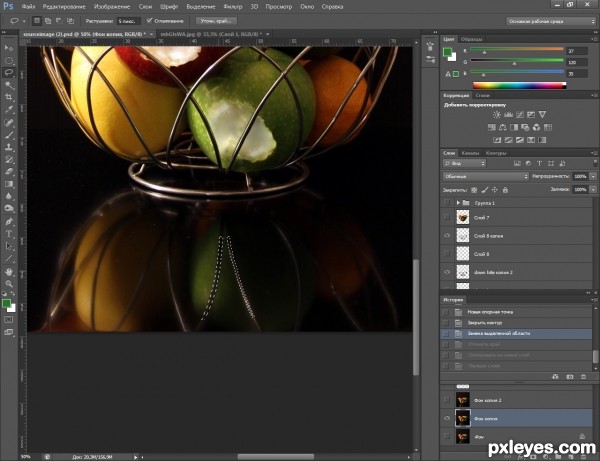Delete current history state trash icon
Image resolution: width=600 pixels, height=461 pixels.
click(x=583, y=377)
